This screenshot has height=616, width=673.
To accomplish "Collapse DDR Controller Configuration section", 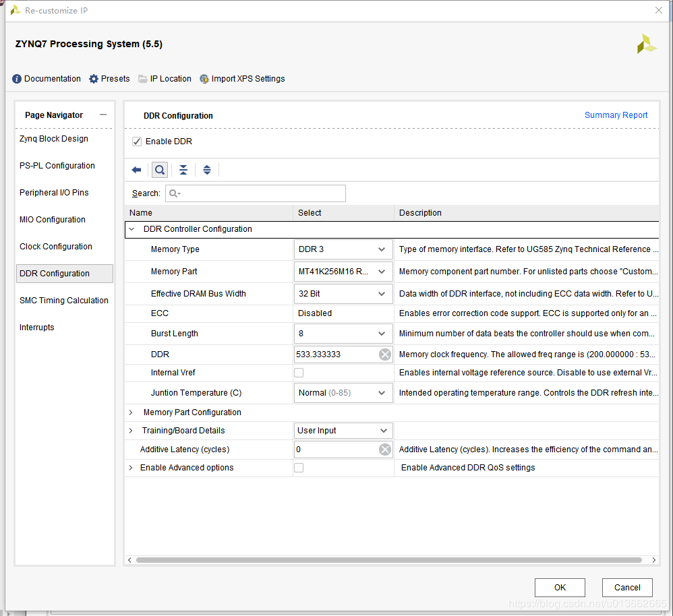I will coord(131,229).
